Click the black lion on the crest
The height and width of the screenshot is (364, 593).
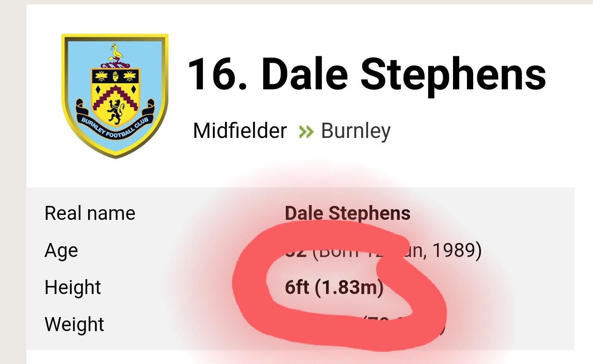pos(115,110)
